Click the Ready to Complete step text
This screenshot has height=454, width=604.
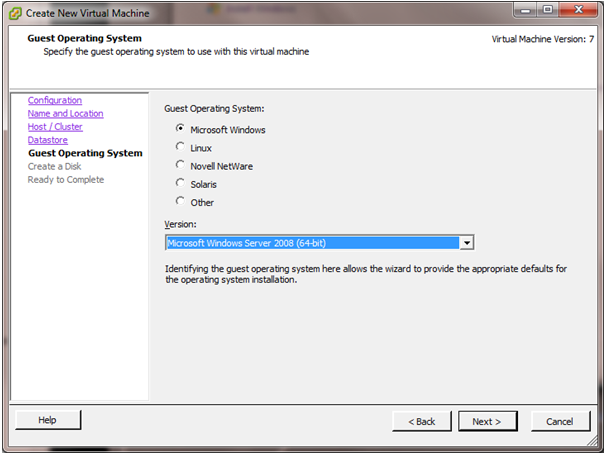point(66,180)
